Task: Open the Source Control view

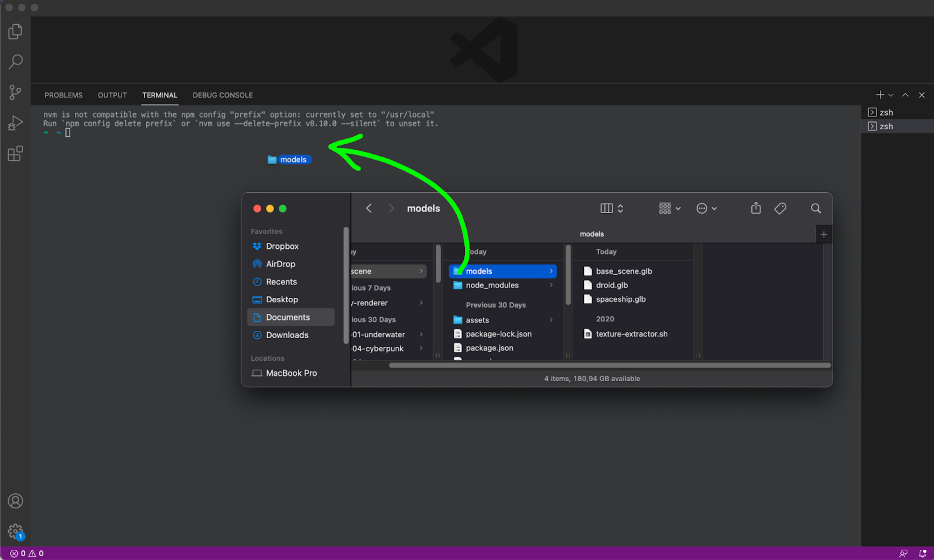Action: pyautogui.click(x=15, y=92)
